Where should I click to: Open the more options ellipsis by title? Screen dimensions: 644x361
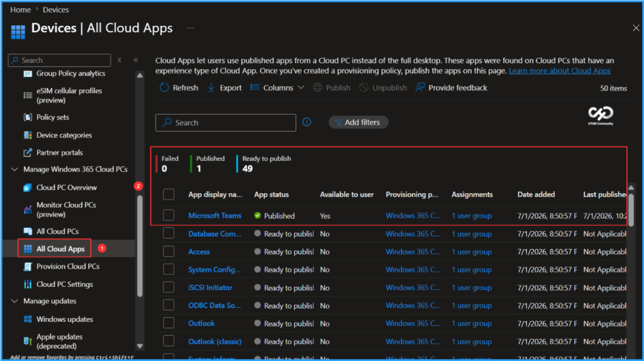(190, 28)
